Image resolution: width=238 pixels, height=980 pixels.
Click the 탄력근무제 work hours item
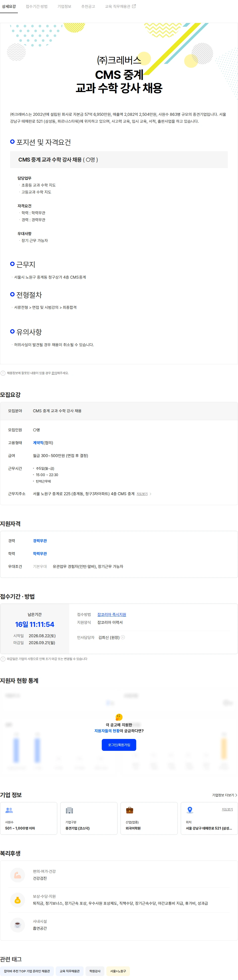click(x=43, y=481)
